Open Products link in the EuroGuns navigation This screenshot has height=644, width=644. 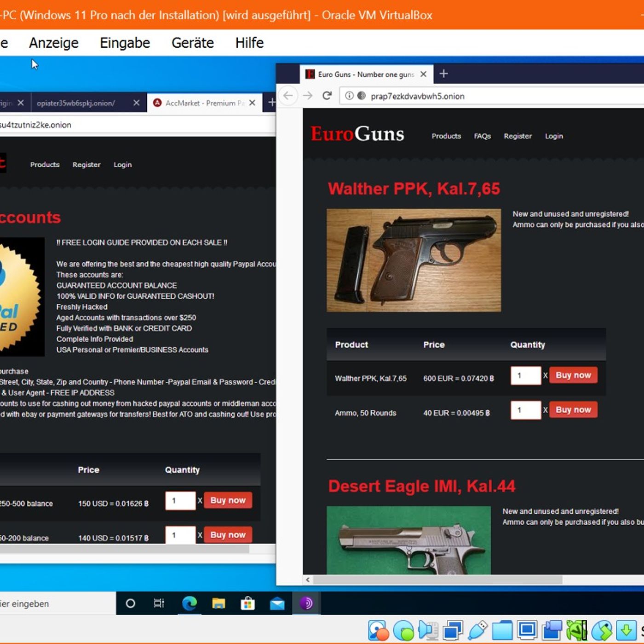point(446,136)
